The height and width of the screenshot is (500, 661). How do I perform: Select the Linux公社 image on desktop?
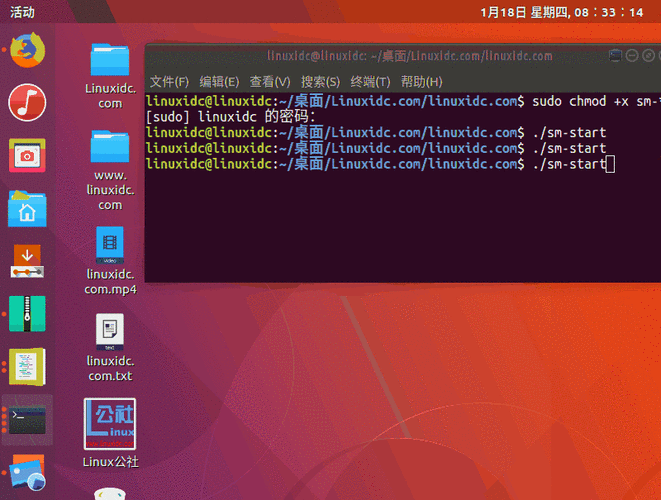click(110, 433)
